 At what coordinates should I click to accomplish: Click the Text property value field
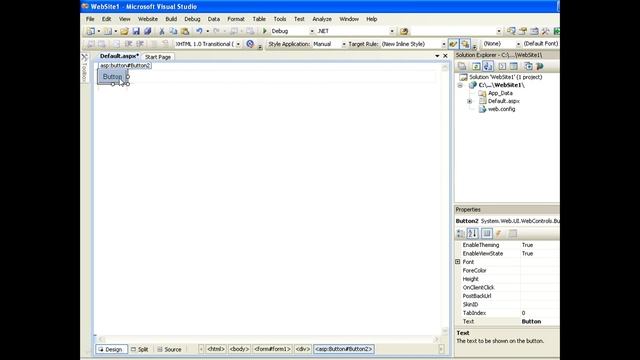540,322
